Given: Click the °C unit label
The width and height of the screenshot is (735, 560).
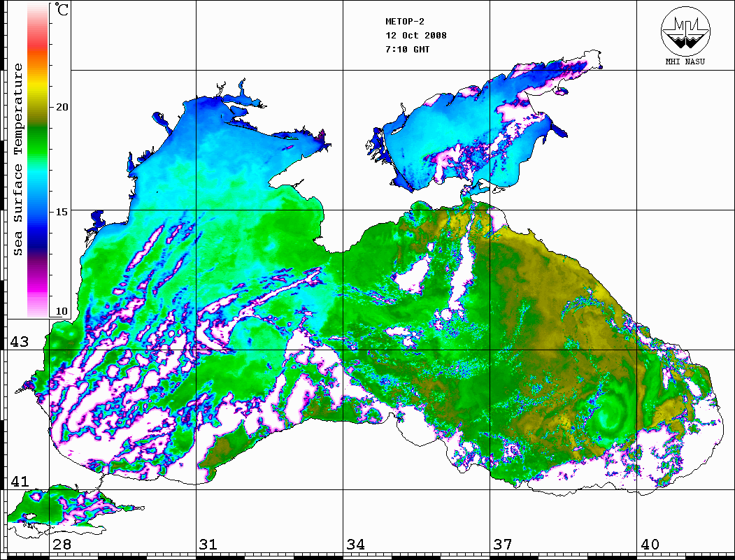Looking at the screenshot, I should click(62, 9).
